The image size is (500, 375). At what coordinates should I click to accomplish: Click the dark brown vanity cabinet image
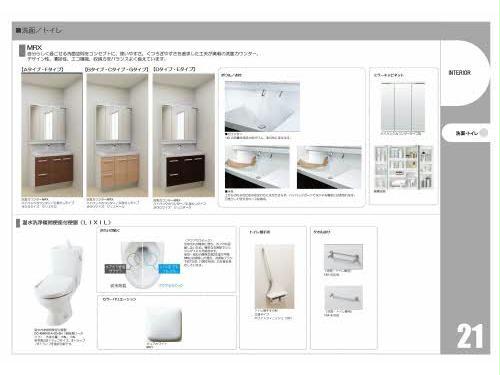[52, 135]
